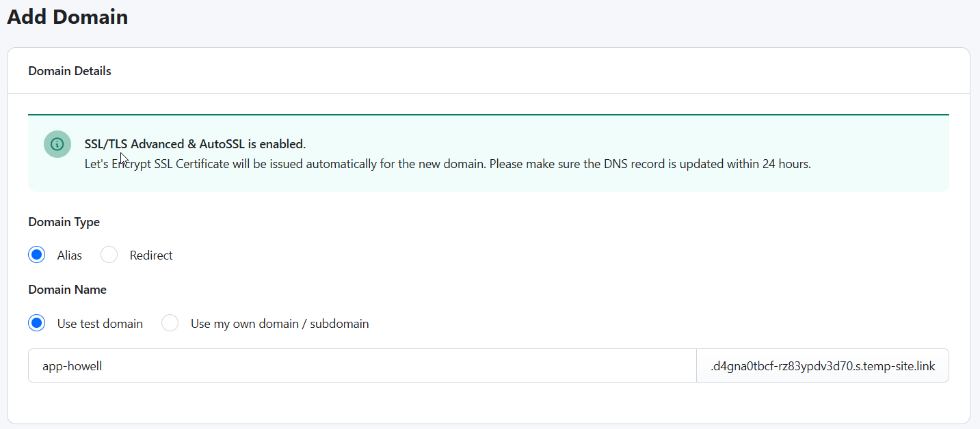Choose the Use test domain radio button
Screen dimensions: 980x429
(37, 323)
